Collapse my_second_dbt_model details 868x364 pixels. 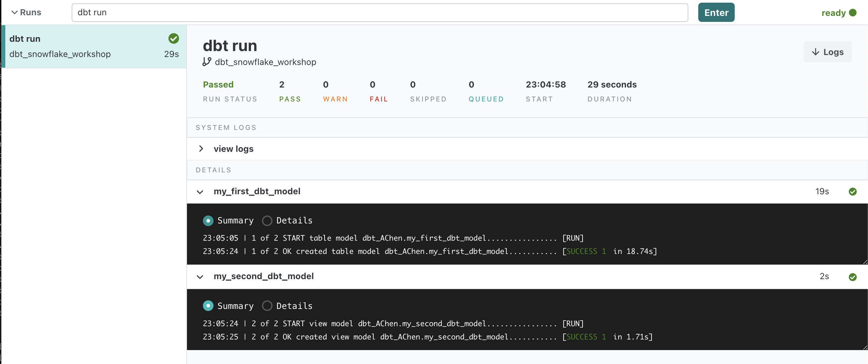200,277
